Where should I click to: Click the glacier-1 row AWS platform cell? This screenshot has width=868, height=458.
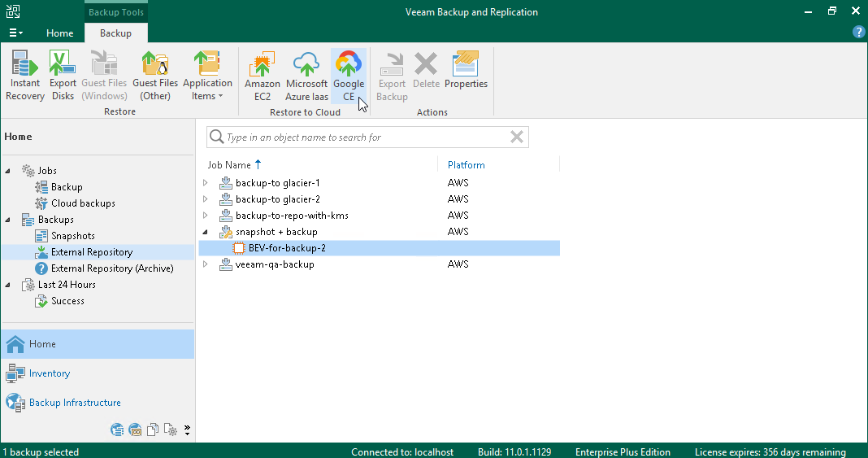458,183
